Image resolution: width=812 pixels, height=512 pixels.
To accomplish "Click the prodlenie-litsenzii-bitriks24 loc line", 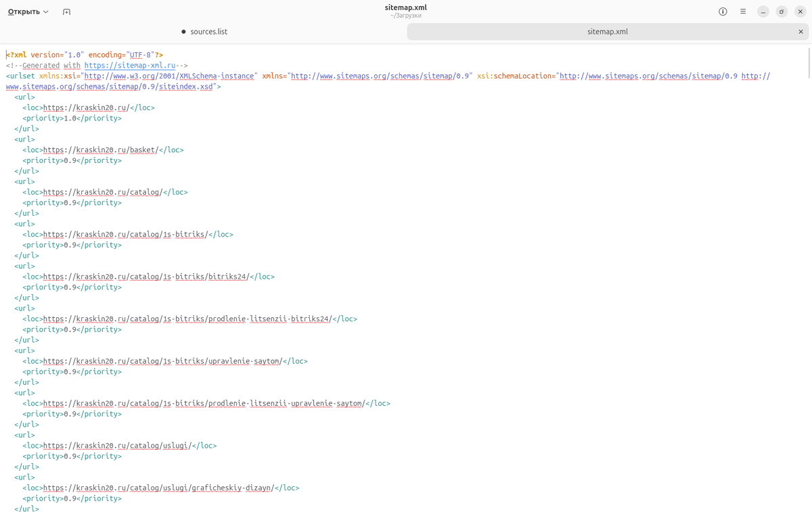I will 189,319.
